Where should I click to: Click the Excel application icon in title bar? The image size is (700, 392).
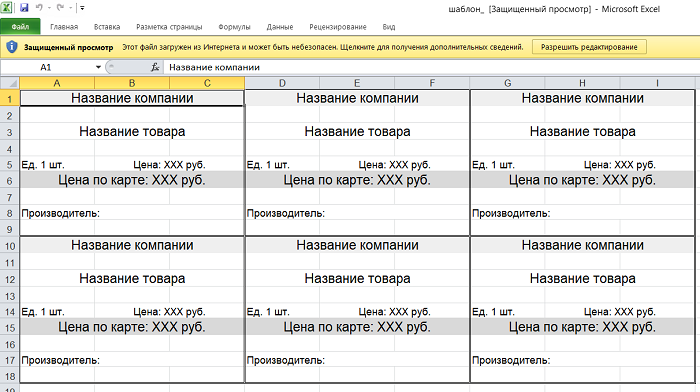click(x=7, y=8)
